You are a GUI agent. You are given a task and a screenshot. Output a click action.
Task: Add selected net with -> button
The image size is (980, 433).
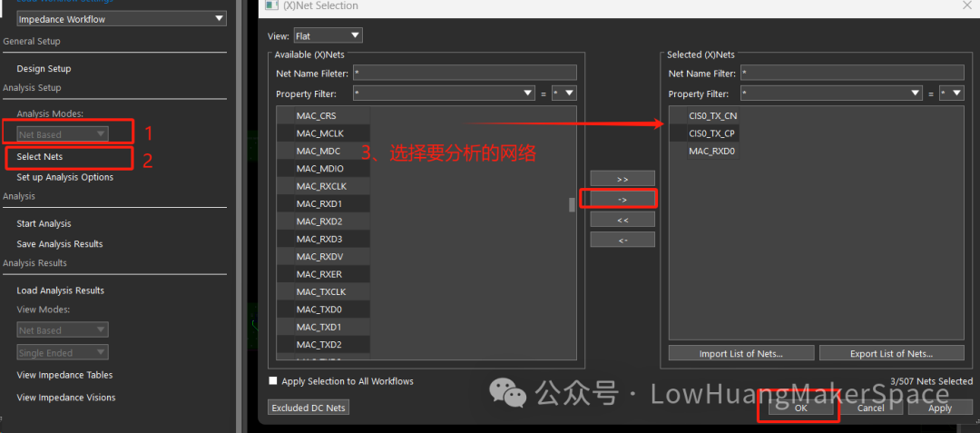tap(622, 200)
